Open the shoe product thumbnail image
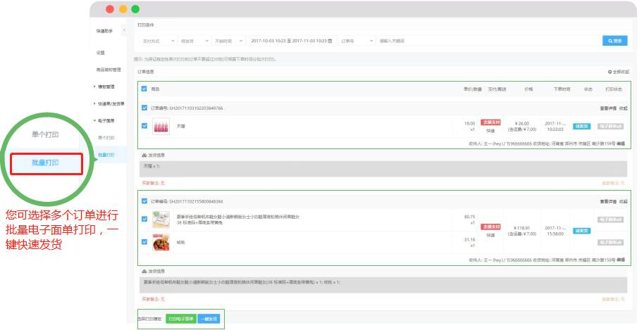 click(161, 219)
